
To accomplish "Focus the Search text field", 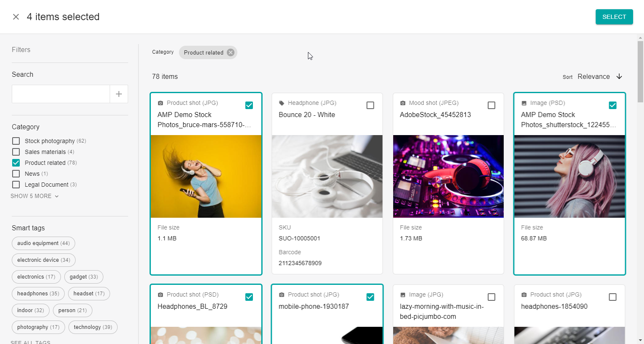I will click(61, 94).
